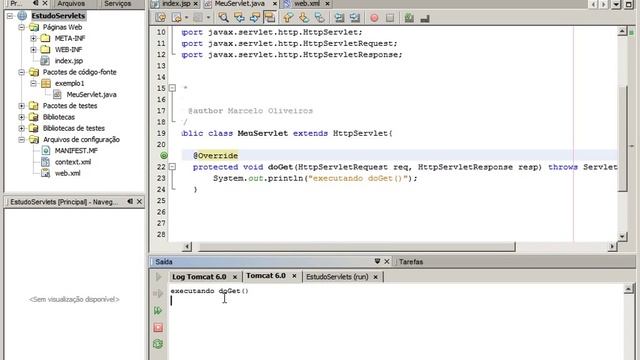
Task: Click the Find Next Occurrence icon
Action: 255,18
